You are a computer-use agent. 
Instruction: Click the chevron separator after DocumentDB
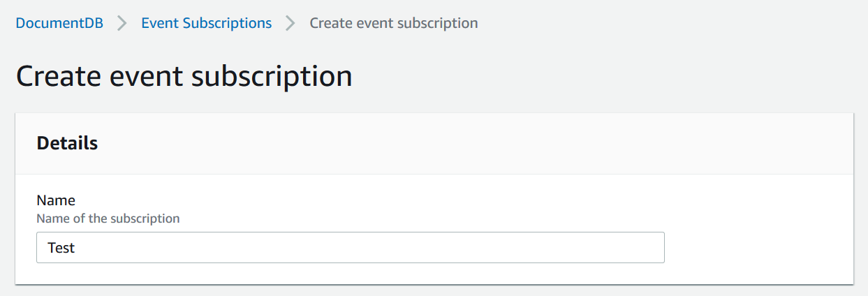coord(122,23)
